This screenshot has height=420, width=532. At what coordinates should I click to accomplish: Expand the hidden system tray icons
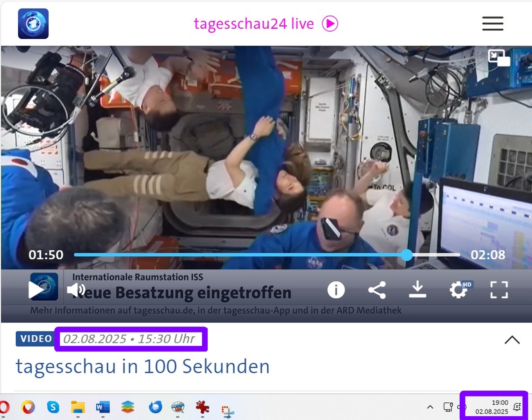pos(430,407)
